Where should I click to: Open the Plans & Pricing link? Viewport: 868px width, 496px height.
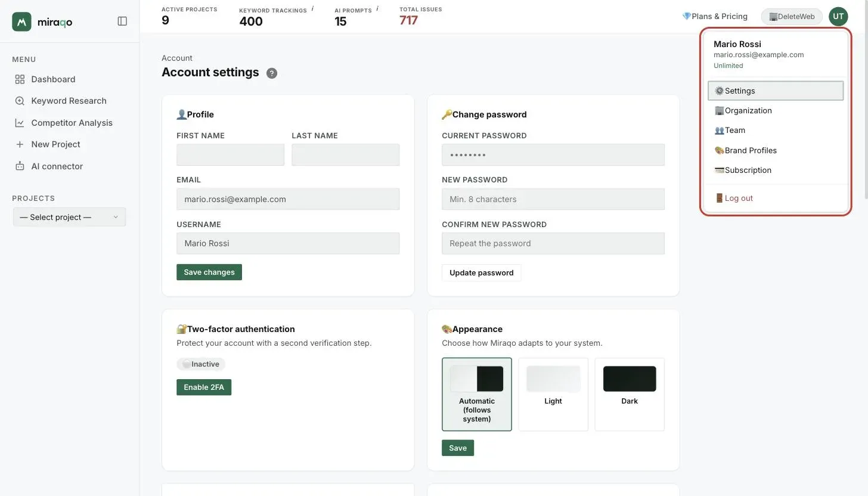click(715, 16)
